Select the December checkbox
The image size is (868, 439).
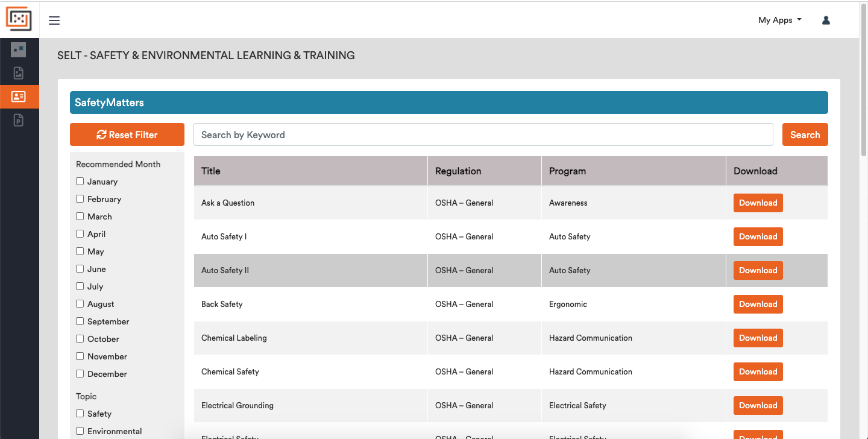80,374
